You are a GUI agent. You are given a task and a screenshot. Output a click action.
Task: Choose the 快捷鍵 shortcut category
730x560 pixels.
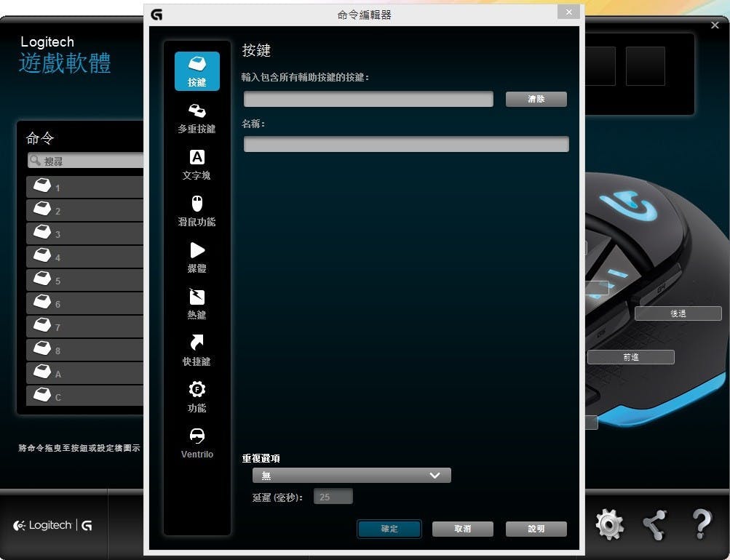[197, 351]
